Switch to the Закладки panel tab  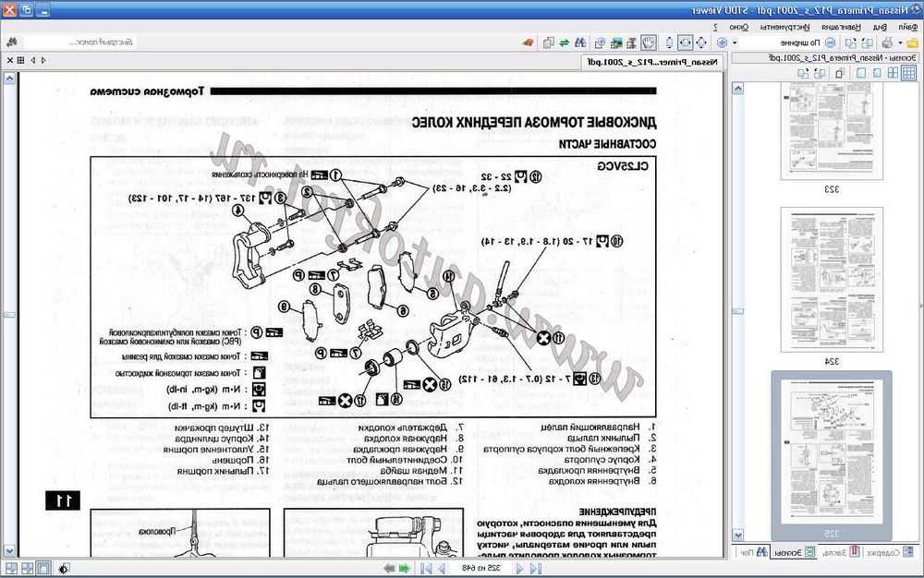tap(839, 552)
